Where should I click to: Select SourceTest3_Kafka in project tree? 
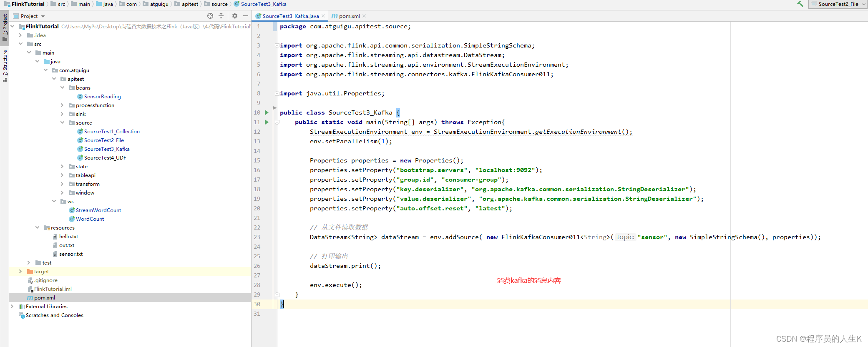click(107, 149)
